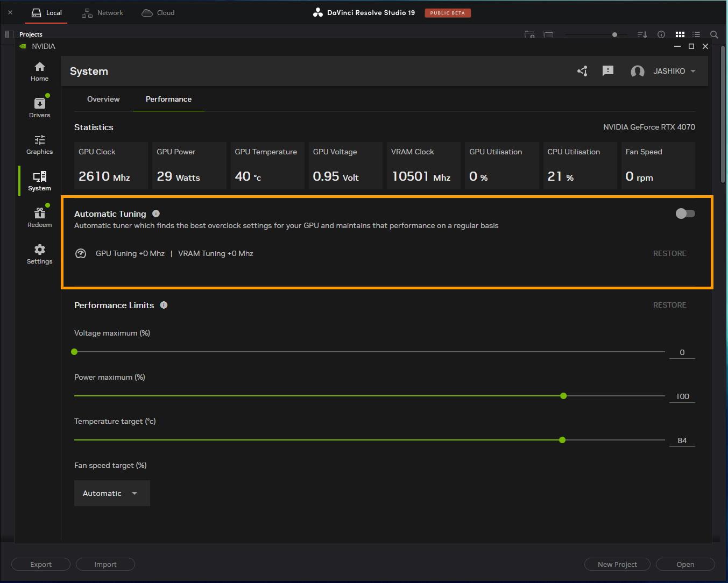The width and height of the screenshot is (728, 583).
Task: Click thumbnail size slider in DaVinci Resolve
Action: (x=596, y=34)
